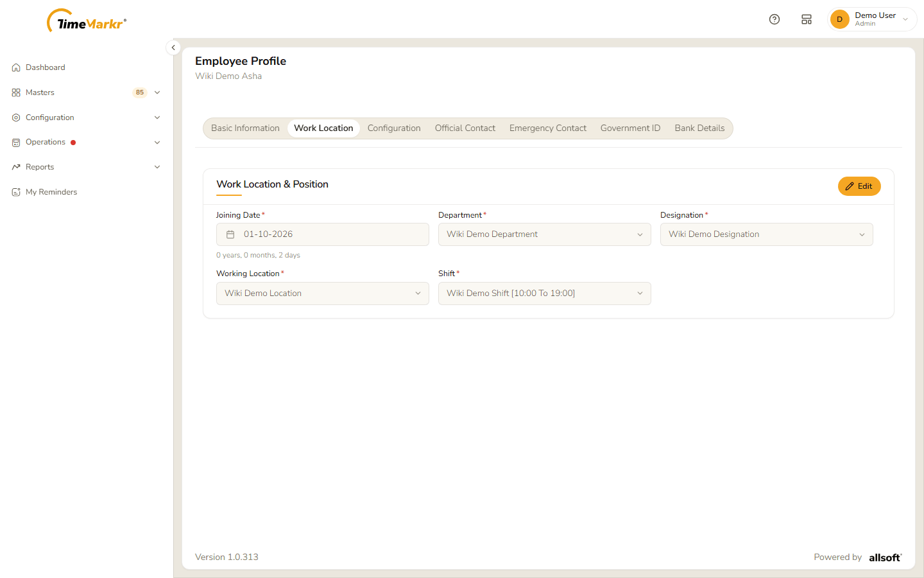Click the TimeMarkr logo

(87, 21)
